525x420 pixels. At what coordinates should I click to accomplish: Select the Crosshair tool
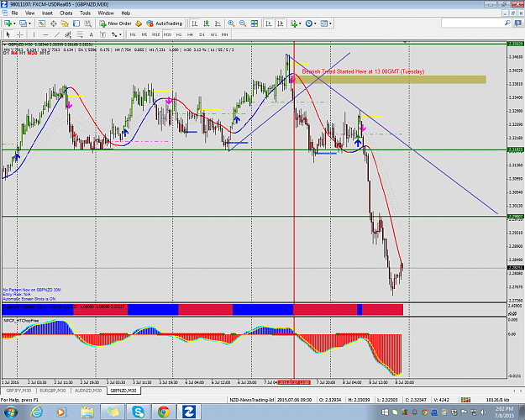[x=20, y=34]
